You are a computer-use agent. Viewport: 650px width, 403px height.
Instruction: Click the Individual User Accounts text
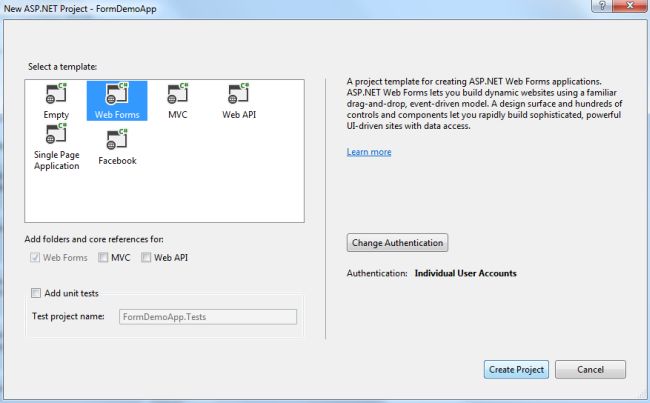466,273
